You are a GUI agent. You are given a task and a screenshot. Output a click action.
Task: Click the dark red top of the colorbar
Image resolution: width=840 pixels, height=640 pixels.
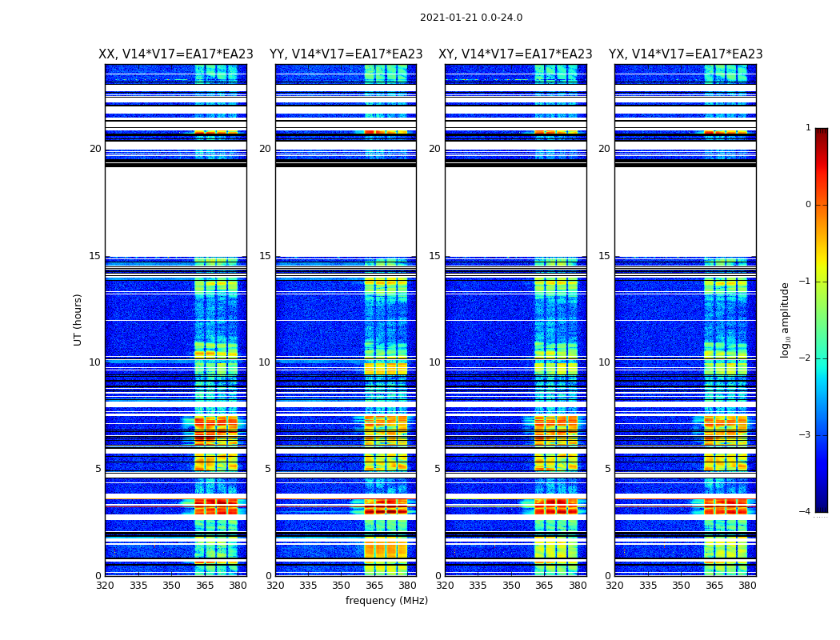822,132
